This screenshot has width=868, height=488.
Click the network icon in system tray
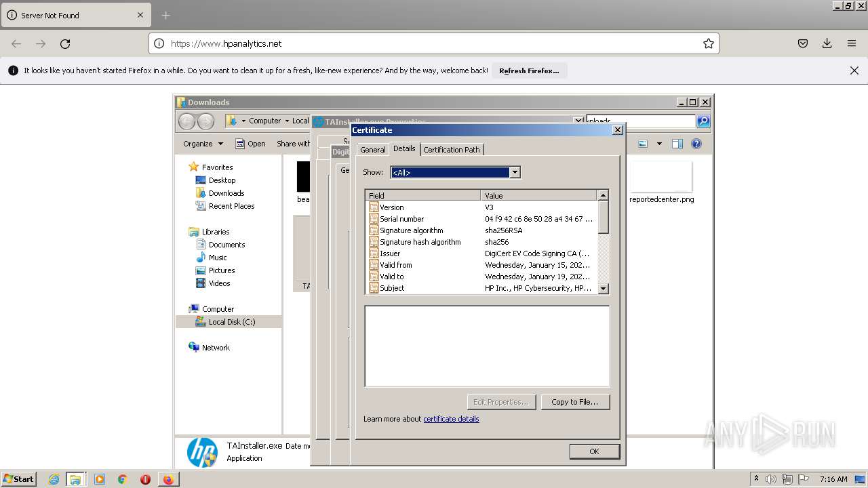coord(787,479)
